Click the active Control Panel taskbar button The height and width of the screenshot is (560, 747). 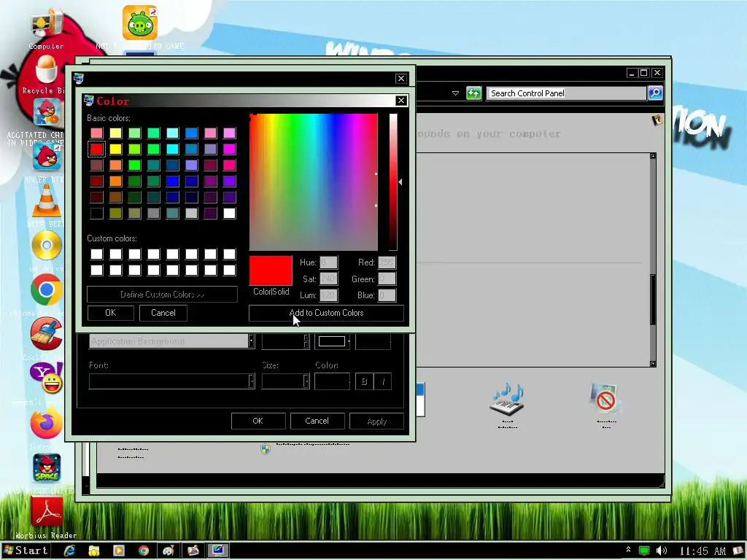click(x=217, y=551)
